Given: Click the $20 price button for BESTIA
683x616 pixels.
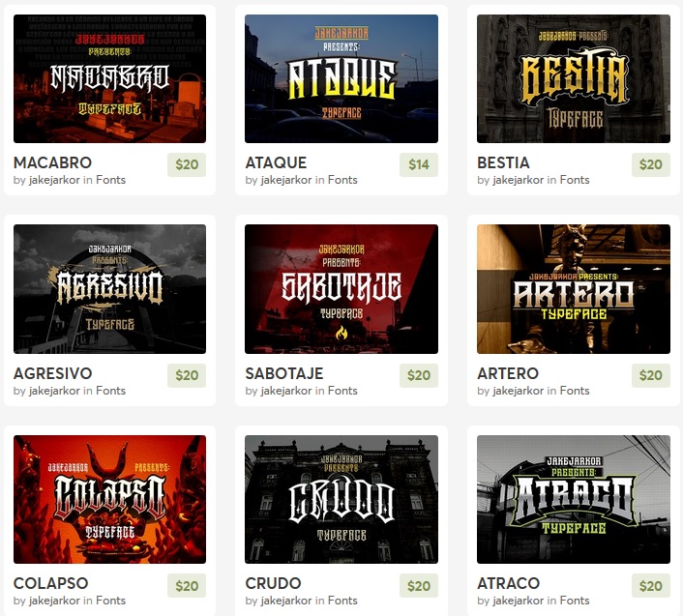Looking at the screenshot, I should click(651, 164).
